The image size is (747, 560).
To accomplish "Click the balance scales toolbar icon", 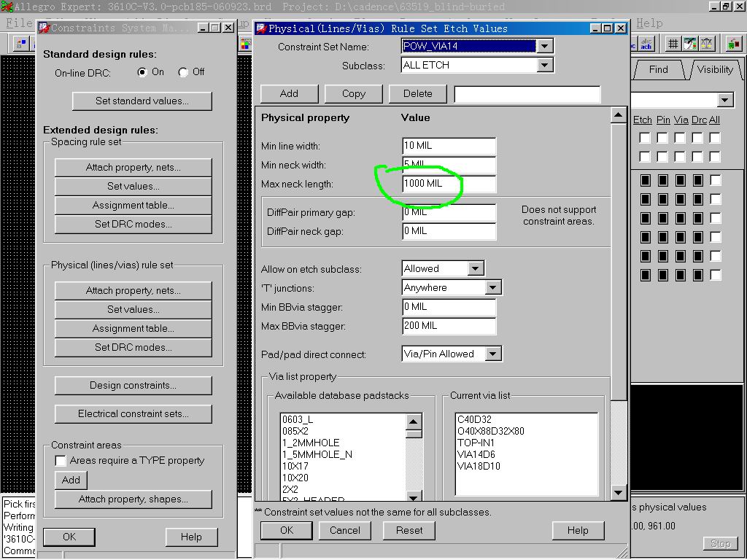I will [706, 44].
